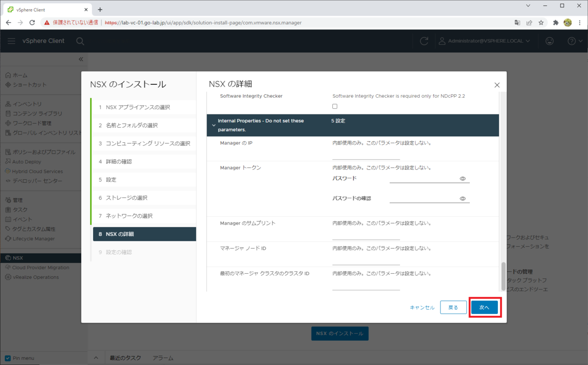
Task: Click the ショートカット icon in the sidebar
Action: [x=8, y=85]
